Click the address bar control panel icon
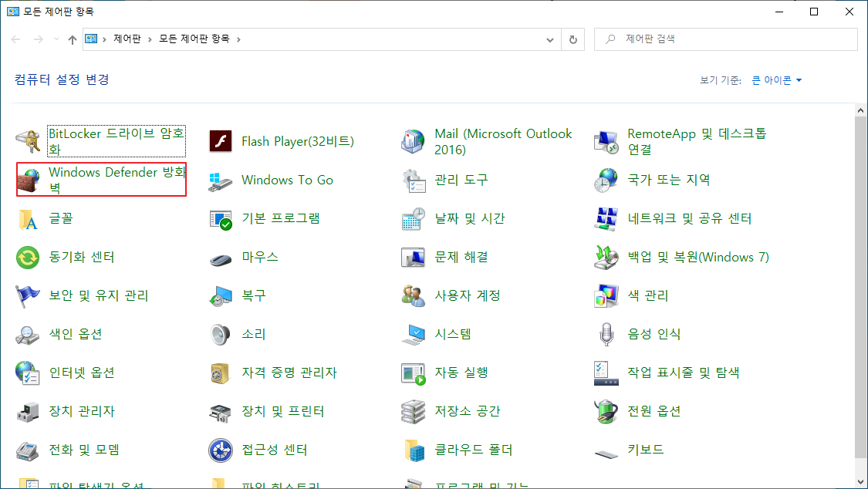Image resolution: width=868 pixels, height=489 pixels. (x=91, y=39)
